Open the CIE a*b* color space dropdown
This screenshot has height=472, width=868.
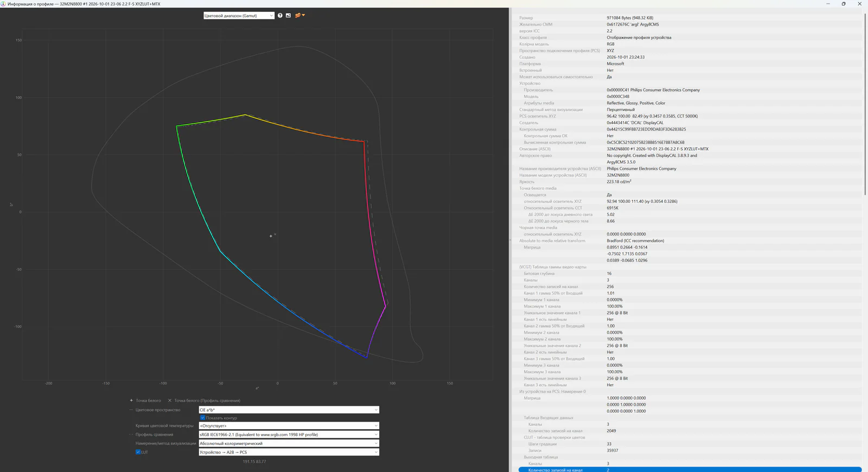289,410
